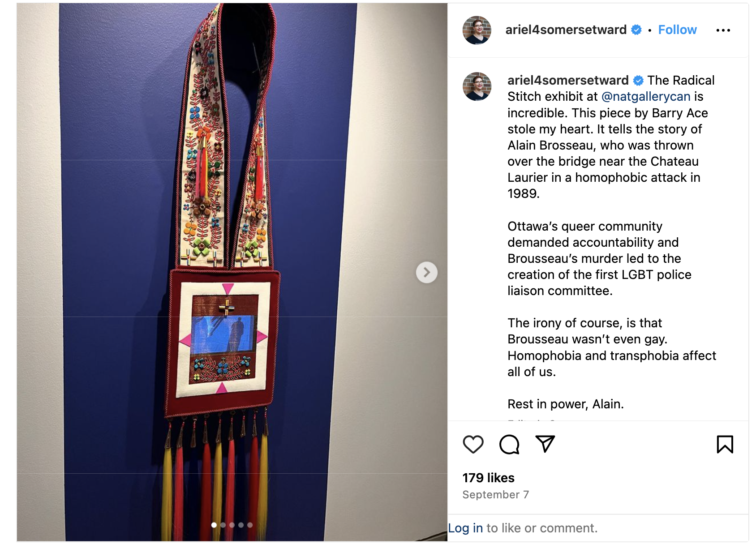View the 179 likes list
The image size is (756, 557).
click(x=488, y=478)
